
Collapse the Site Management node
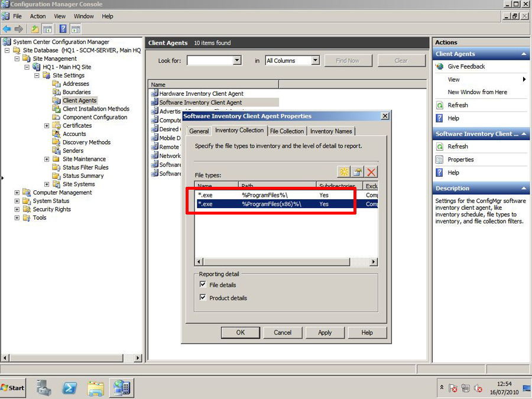pos(17,59)
